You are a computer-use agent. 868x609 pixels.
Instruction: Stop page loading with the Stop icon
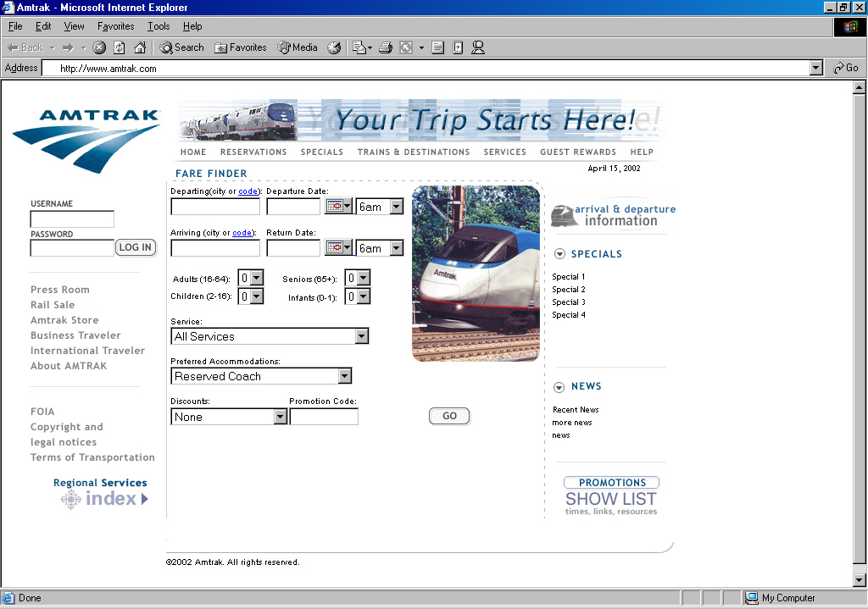[99, 47]
